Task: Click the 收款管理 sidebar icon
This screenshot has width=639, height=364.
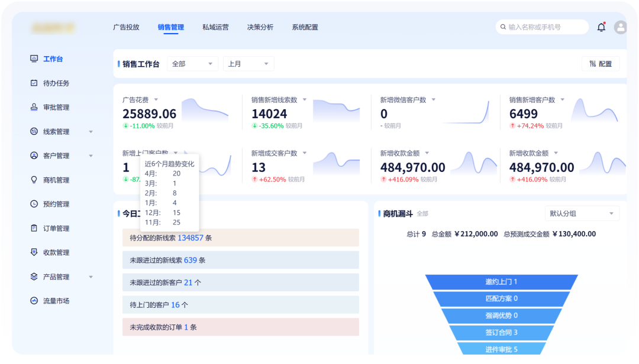Action: coord(34,252)
